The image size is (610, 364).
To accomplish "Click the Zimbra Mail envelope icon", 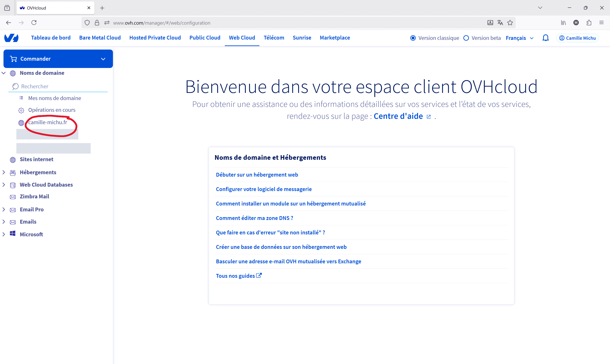I will (x=13, y=197).
